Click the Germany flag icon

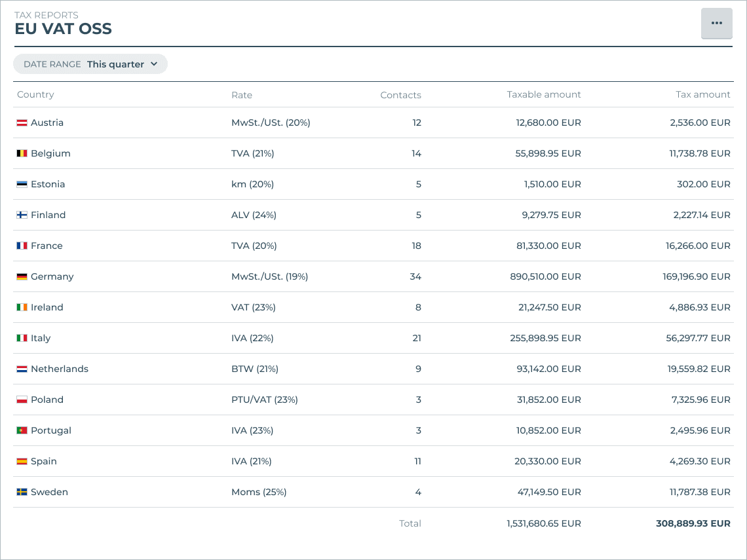coord(22,276)
